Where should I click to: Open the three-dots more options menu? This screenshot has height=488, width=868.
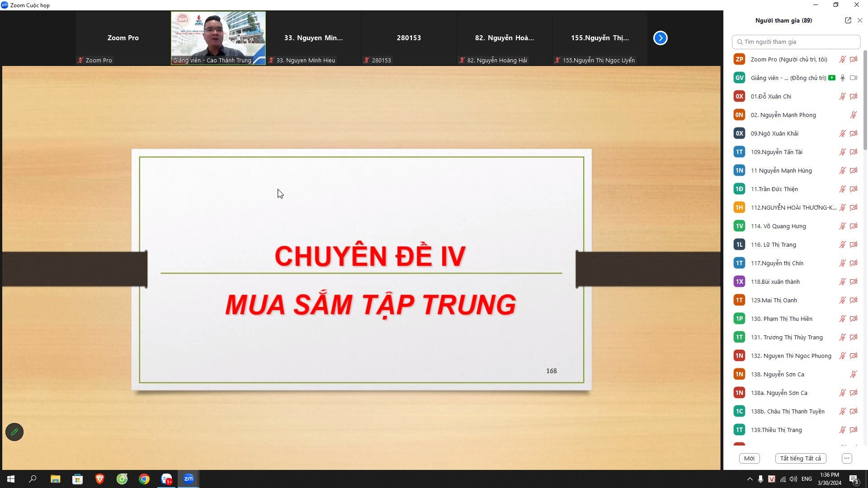[847, 458]
